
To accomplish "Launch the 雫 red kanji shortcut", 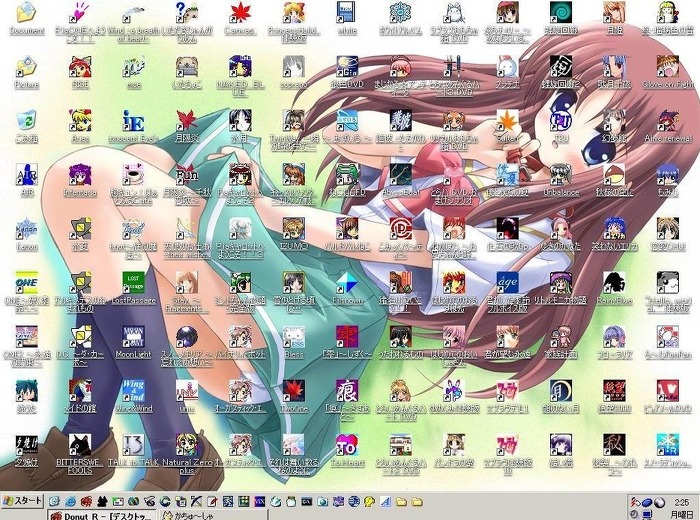I will point(347,337).
